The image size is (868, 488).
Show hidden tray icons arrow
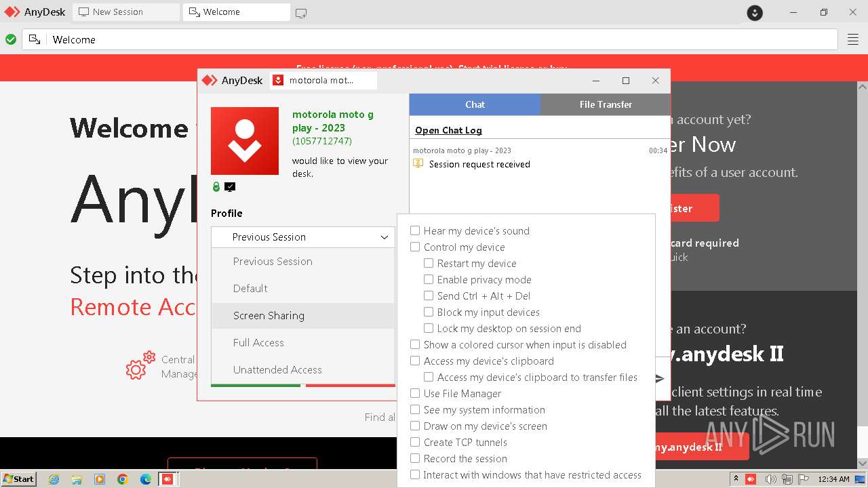click(736, 479)
